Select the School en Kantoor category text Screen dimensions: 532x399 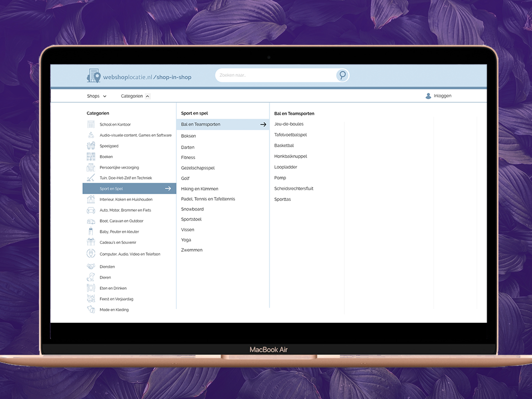(x=115, y=124)
